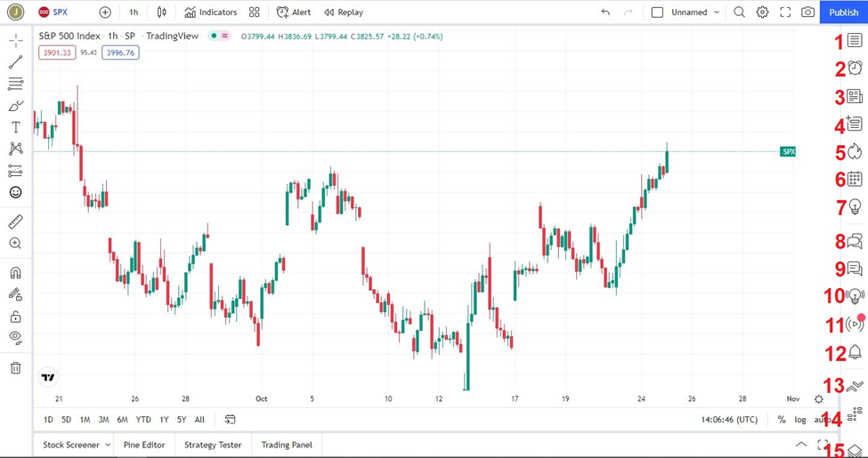Open the watchlist panel in right sidebar
Screen dimensions: 868x458
(x=855, y=40)
